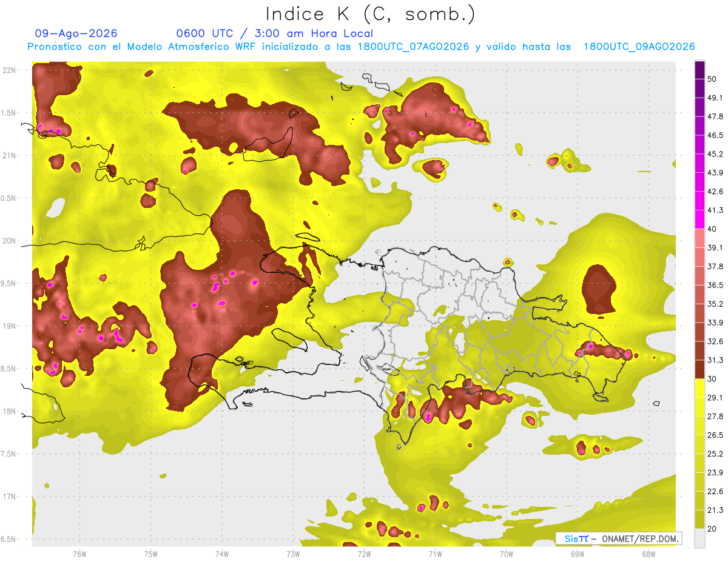728x562 pixels.
Task: Click the colorbar value "31.3"
Action: click(715, 360)
